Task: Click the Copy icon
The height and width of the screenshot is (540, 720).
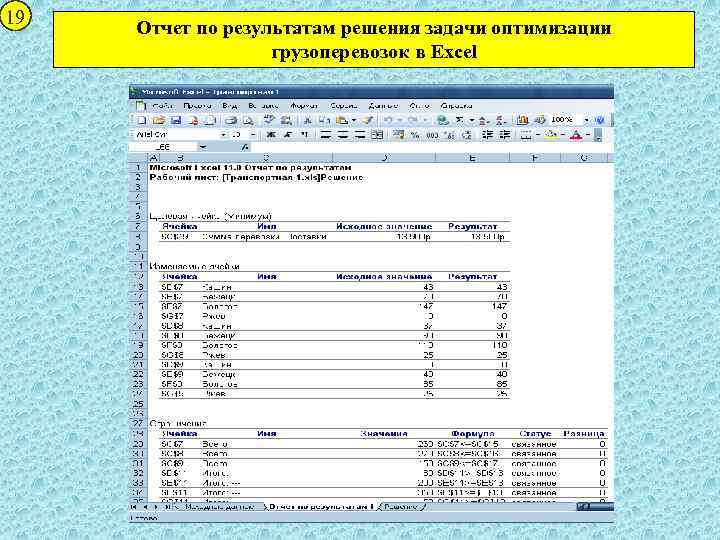Action: 324,120
